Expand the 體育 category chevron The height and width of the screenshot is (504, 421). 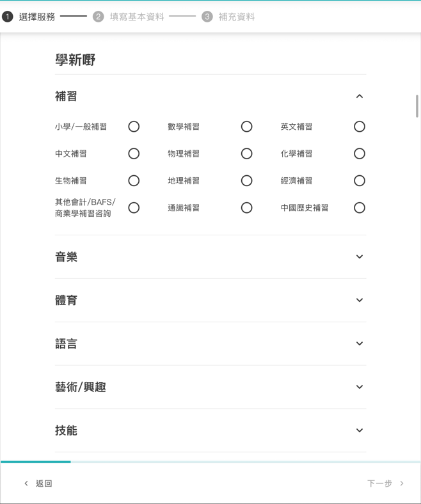(x=360, y=300)
